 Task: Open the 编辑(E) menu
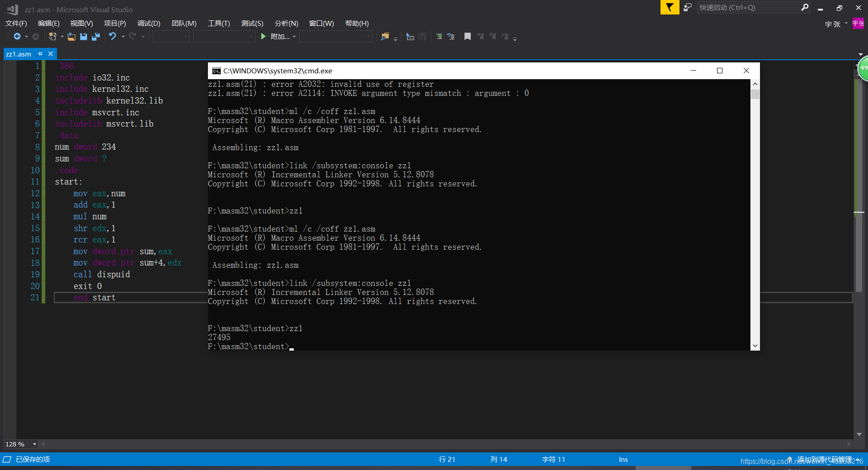coord(49,24)
